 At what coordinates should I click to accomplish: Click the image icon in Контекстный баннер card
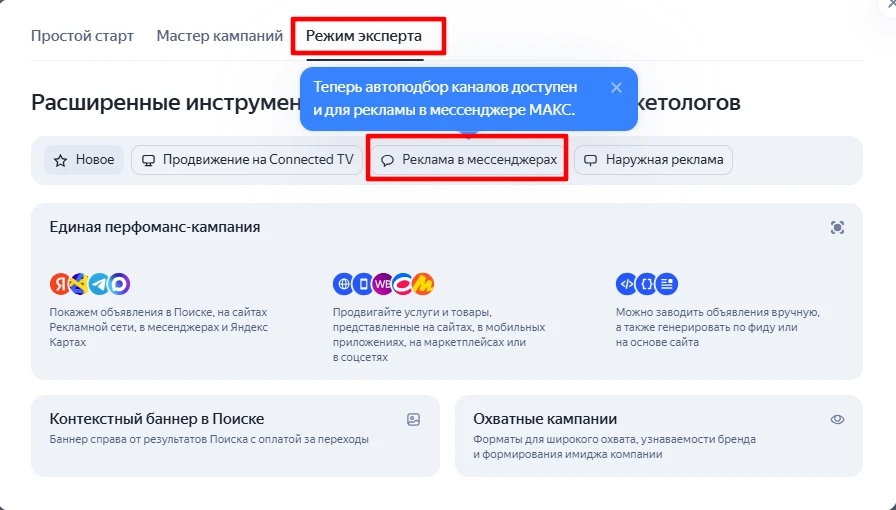coord(413,420)
